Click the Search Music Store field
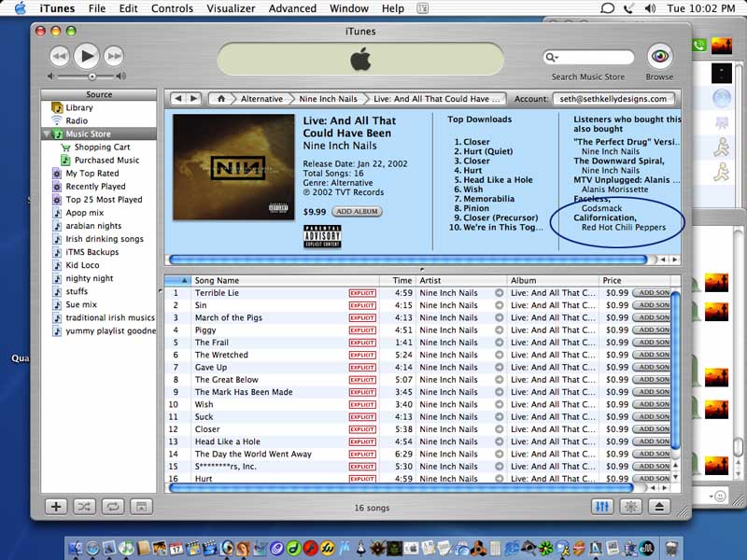The height and width of the screenshot is (560, 747). point(588,57)
